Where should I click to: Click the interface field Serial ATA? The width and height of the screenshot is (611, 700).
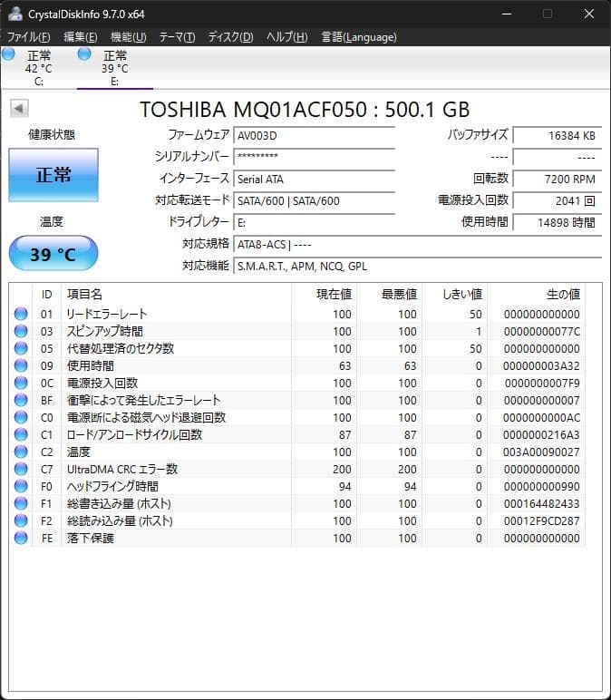tap(315, 179)
